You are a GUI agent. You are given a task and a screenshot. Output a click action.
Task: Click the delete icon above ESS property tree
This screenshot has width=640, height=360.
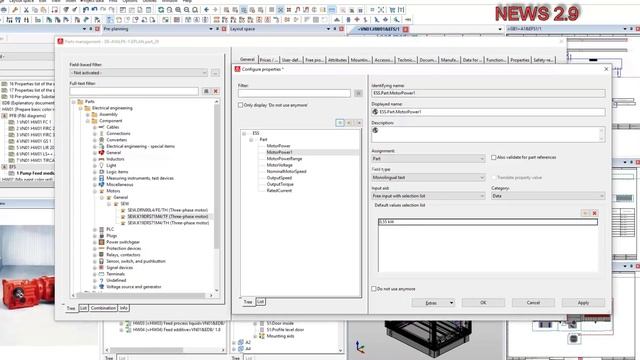pyautogui.click(x=359, y=123)
